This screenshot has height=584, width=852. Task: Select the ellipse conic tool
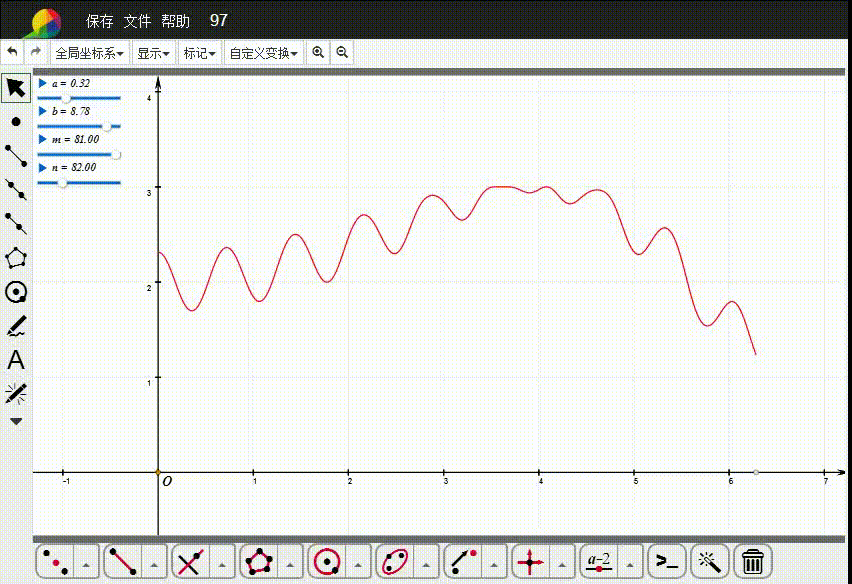coord(395,562)
